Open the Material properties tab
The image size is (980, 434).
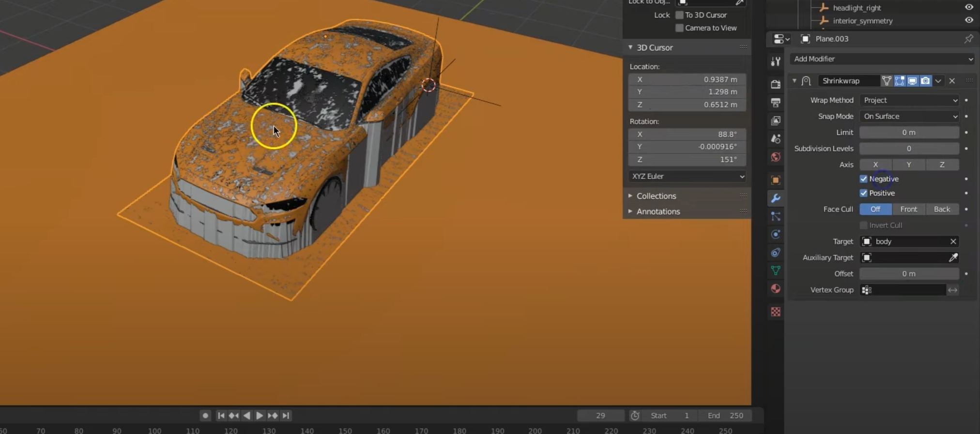[776, 289]
